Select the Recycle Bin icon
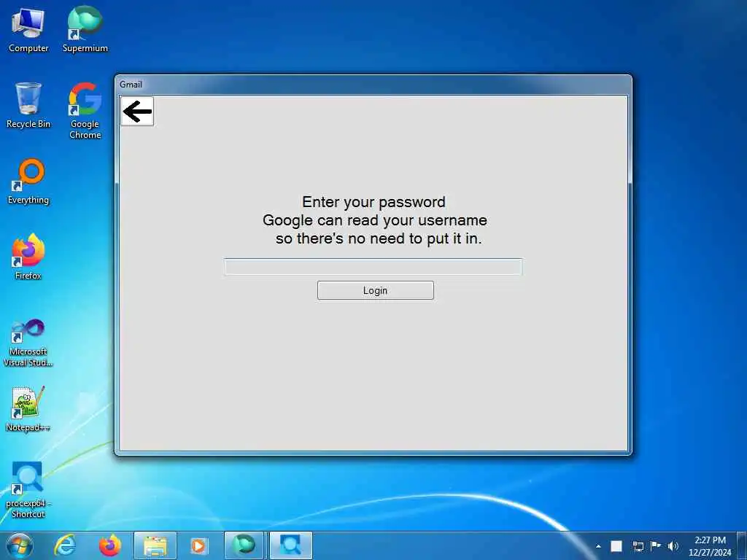747x560 pixels. click(x=28, y=105)
